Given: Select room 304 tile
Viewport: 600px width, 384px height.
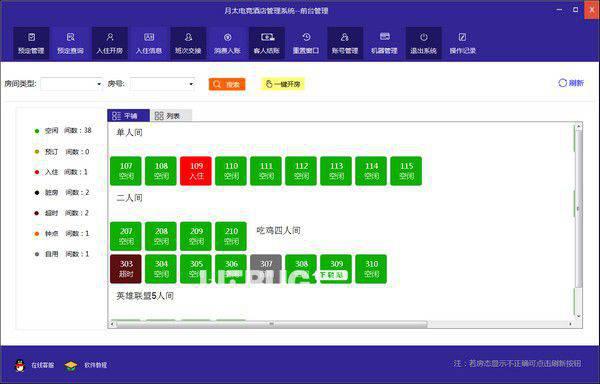Looking at the screenshot, I should [x=161, y=269].
